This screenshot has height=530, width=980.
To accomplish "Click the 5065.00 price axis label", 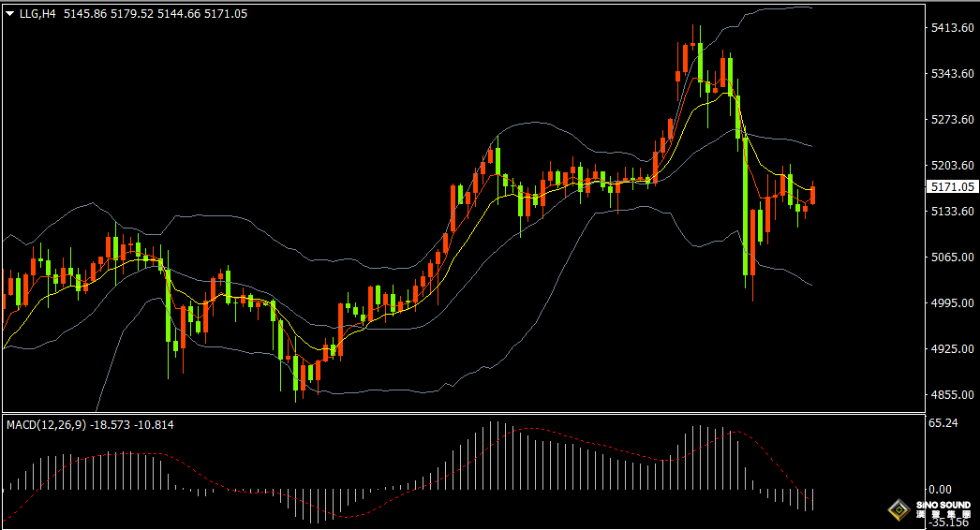I will pos(951,258).
